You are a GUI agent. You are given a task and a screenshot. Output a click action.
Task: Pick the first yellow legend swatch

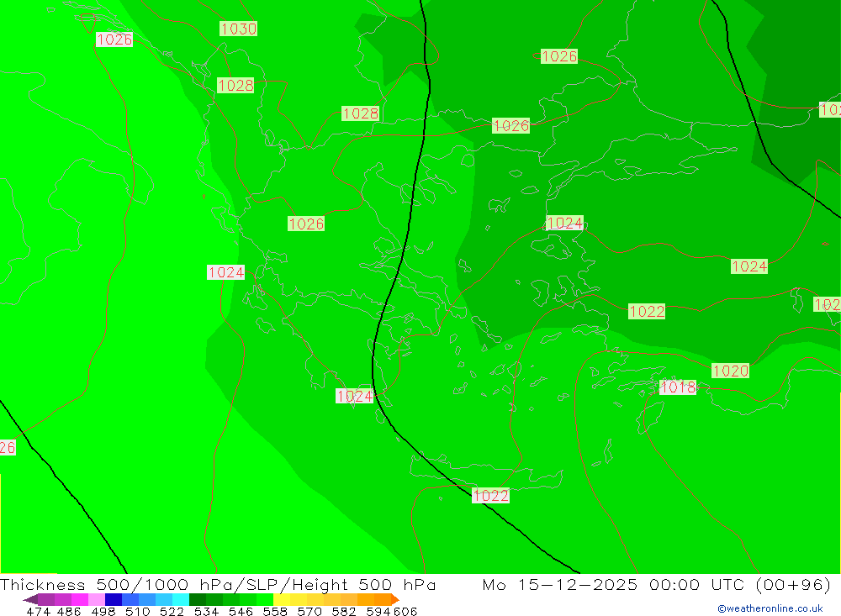coord(282,599)
